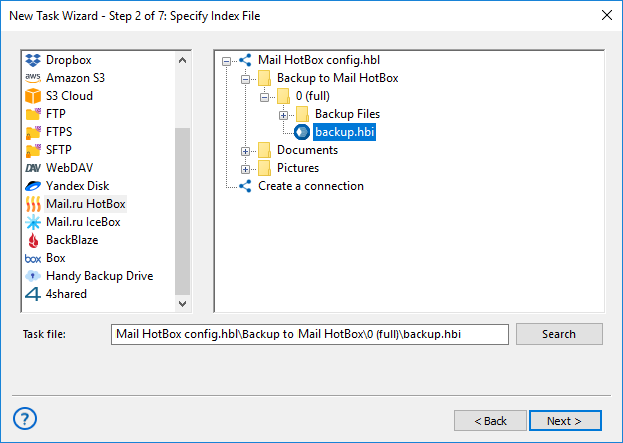Image resolution: width=623 pixels, height=443 pixels.
Task: Collapse the 0 (full) folder node
Action: tap(265, 97)
